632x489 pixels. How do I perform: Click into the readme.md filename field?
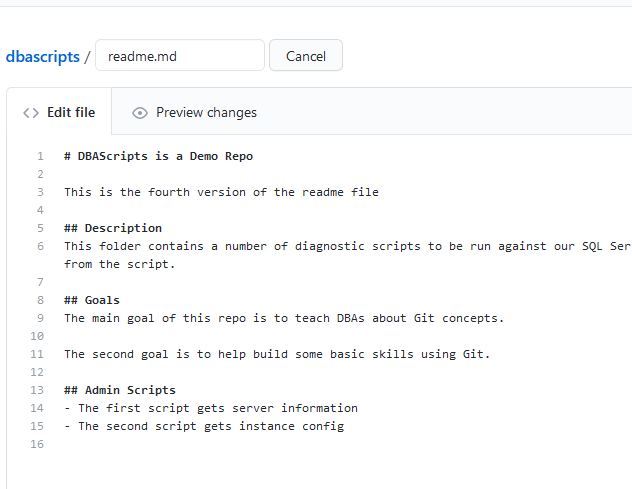pyautogui.click(x=178, y=56)
